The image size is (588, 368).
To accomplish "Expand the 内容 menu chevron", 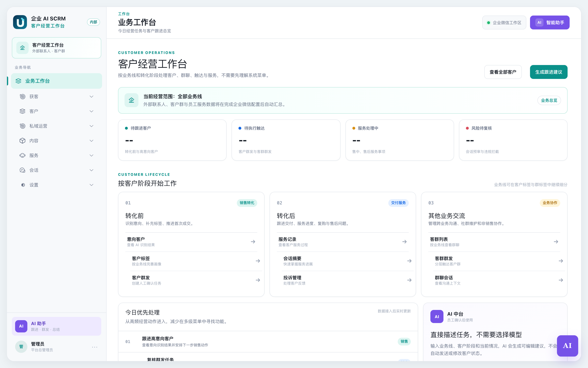I will coord(91,141).
